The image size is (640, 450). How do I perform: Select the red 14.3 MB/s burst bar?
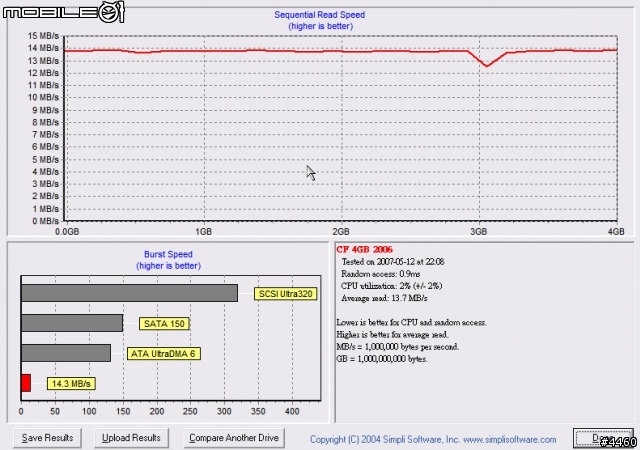(26, 383)
